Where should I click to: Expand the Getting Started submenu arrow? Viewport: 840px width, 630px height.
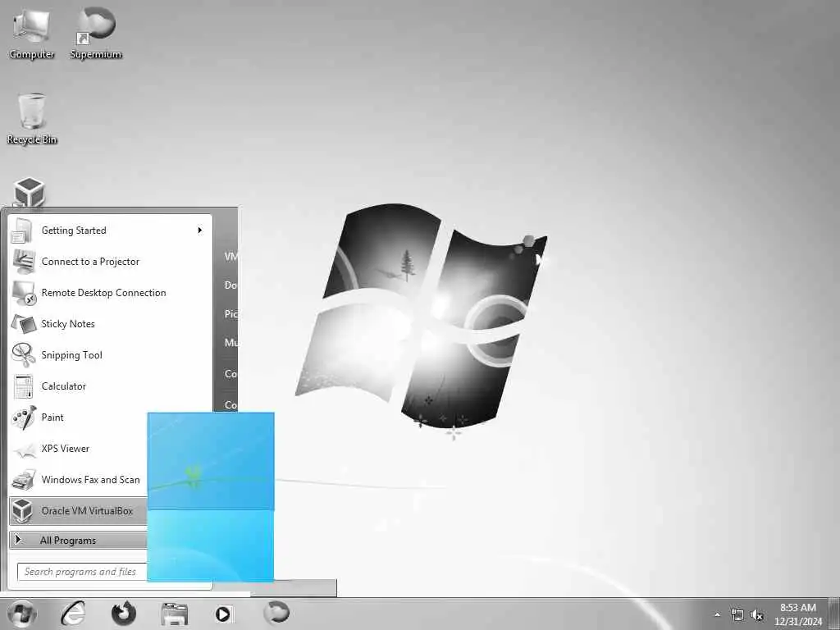[x=200, y=231]
